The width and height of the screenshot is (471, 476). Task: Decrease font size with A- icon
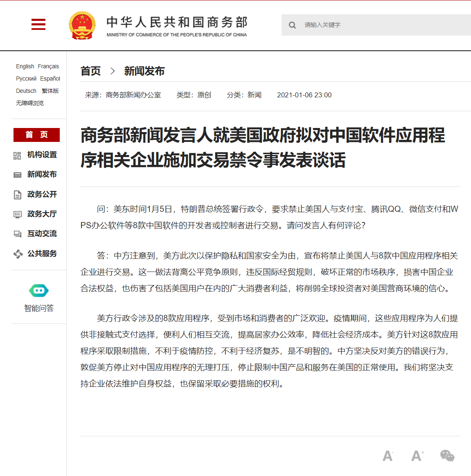(388, 456)
